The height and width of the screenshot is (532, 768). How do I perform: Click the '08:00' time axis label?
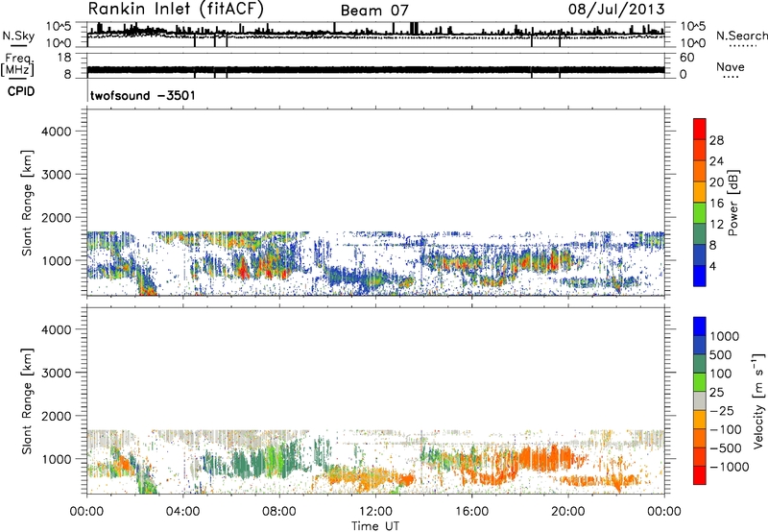(x=279, y=512)
